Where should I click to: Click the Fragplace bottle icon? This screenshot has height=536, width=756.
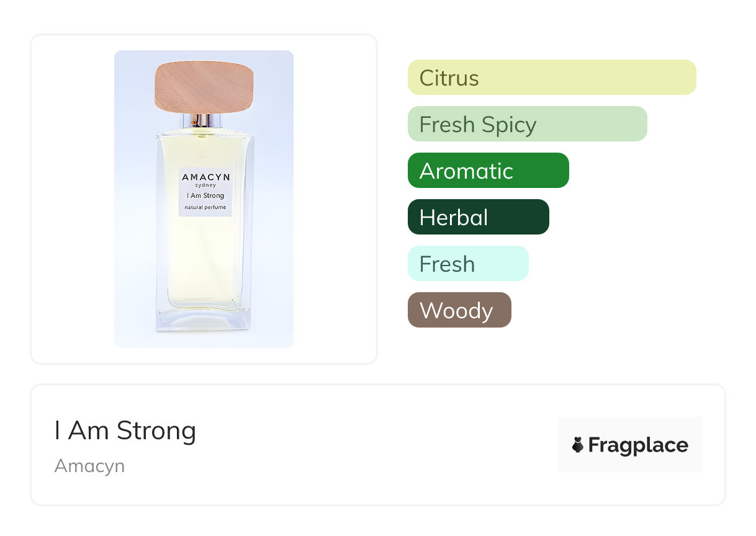pos(578,445)
